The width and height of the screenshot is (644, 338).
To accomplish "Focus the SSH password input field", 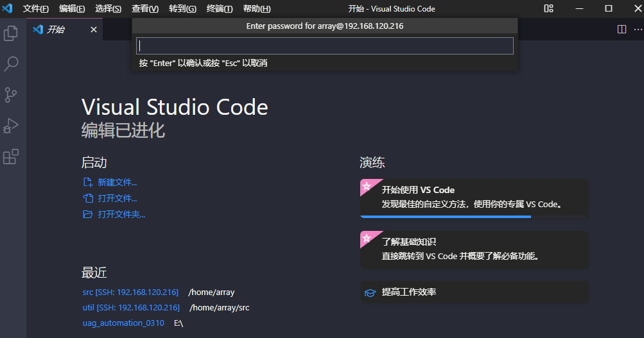I will pyautogui.click(x=325, y=46).
